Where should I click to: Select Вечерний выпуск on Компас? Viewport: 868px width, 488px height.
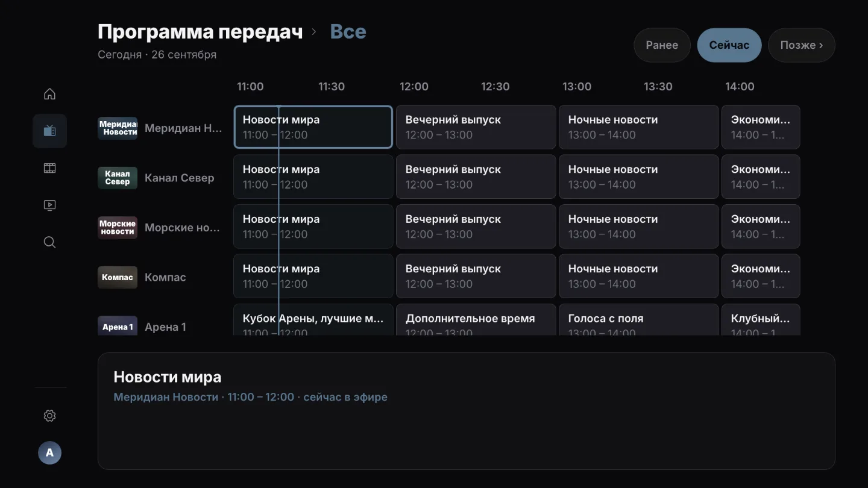[476, 276]
